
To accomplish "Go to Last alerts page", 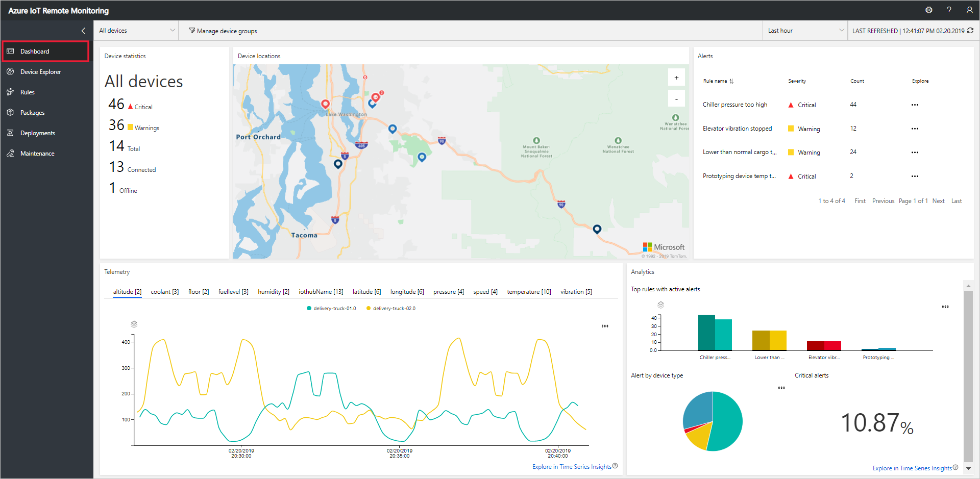I will tap(957, 201).
